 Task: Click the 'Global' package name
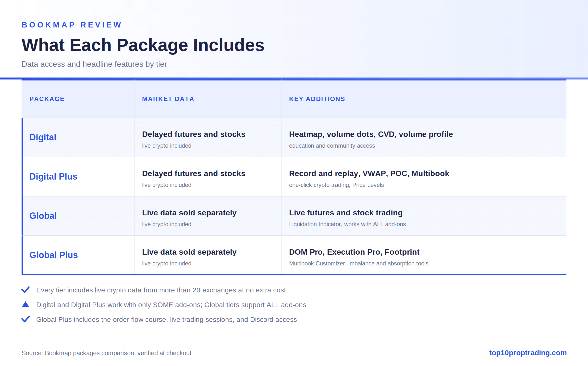click(x=43, y=216)
